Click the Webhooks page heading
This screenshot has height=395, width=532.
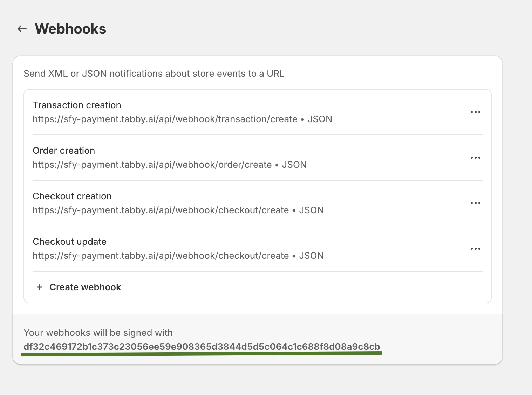(x=70, y=29)
